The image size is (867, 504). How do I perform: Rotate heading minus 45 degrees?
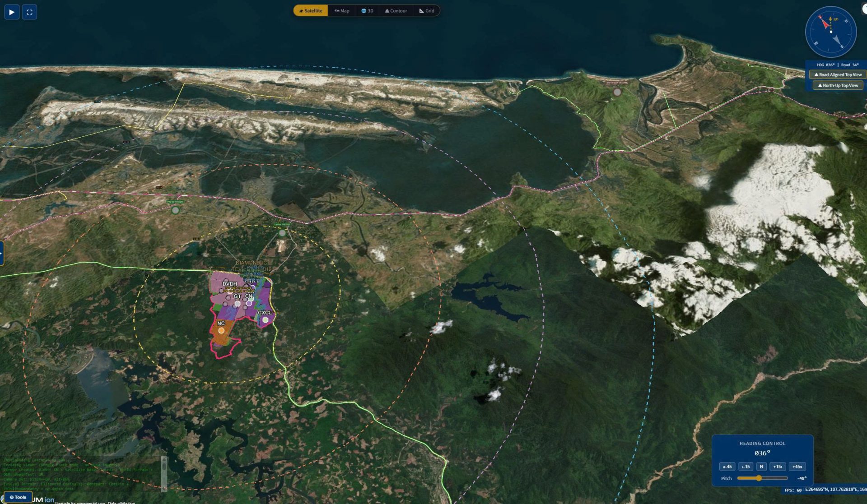tap(727, 467)
